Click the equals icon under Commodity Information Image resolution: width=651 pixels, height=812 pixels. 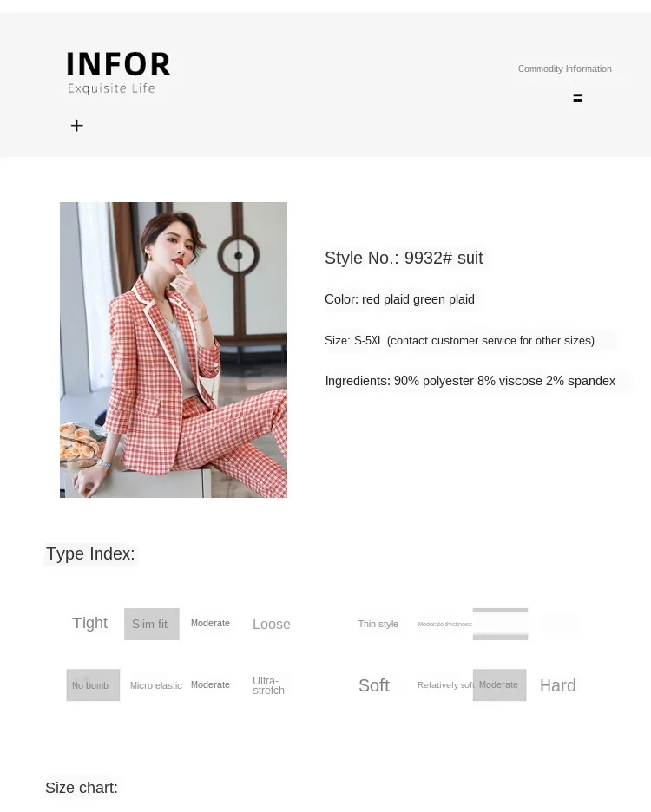pyautogui.click(x=577, y=97)
